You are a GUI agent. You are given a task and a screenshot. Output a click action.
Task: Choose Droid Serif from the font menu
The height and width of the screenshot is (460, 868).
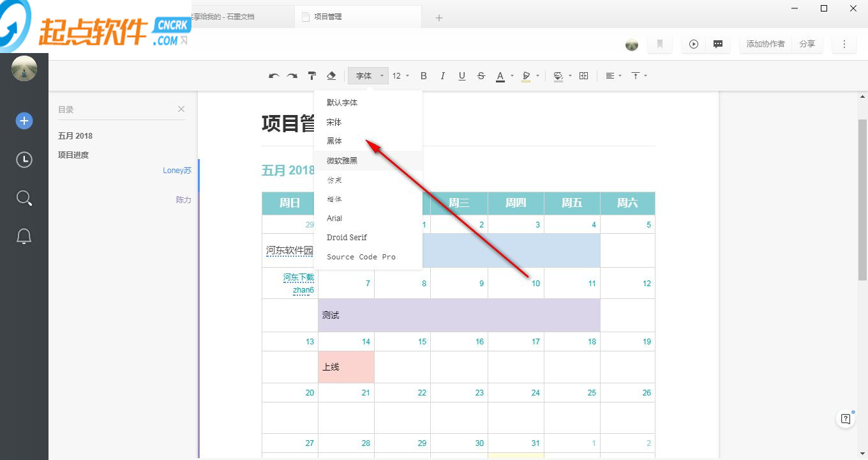click(368, 238)
